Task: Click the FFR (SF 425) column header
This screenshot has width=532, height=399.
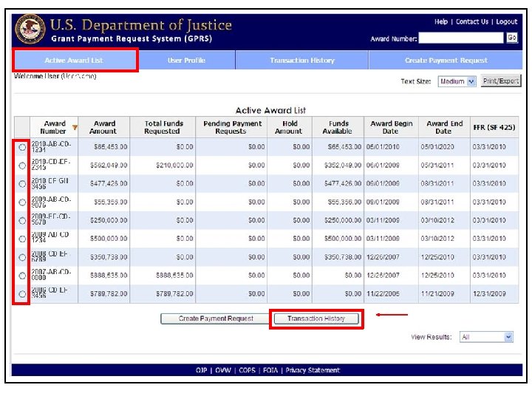Action: 494,127
